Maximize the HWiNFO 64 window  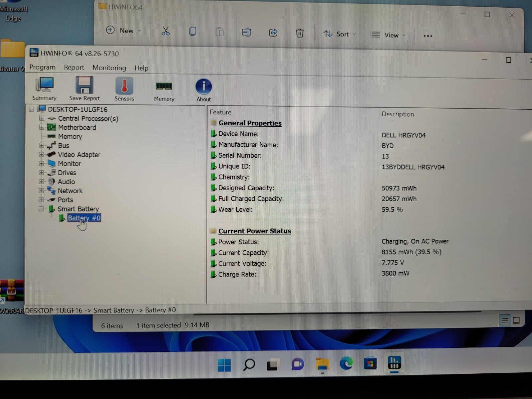[x=508, y=60]
